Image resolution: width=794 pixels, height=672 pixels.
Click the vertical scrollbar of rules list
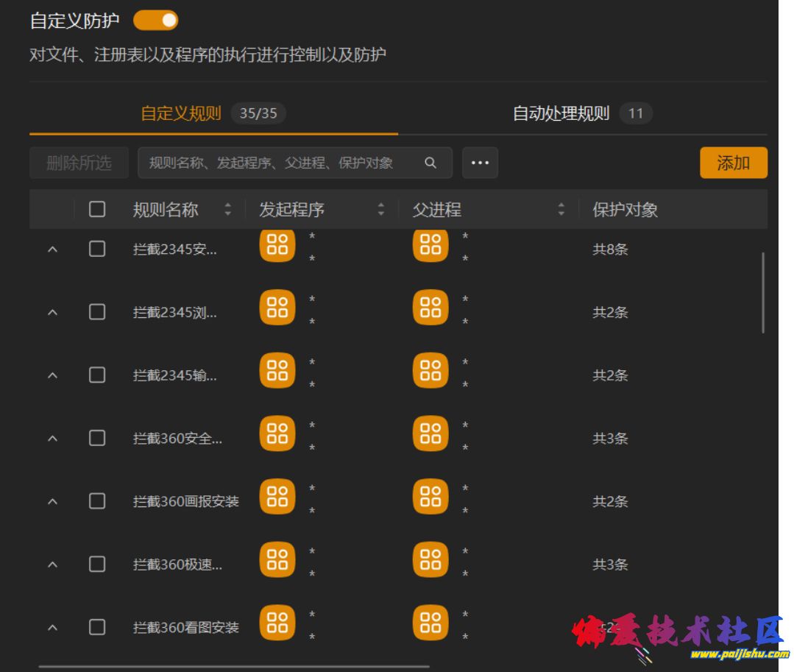pyautogui.click(x=762, y=293)
